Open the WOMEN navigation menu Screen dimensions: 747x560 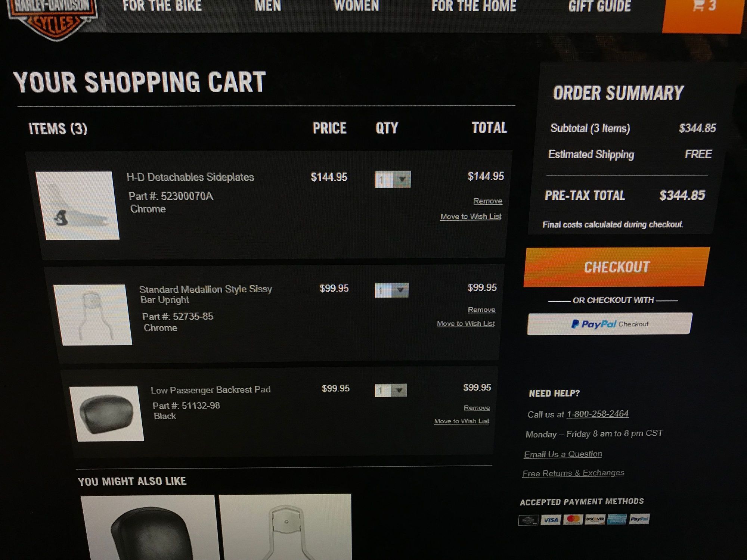pyautogui.click(x=356, y=6)
